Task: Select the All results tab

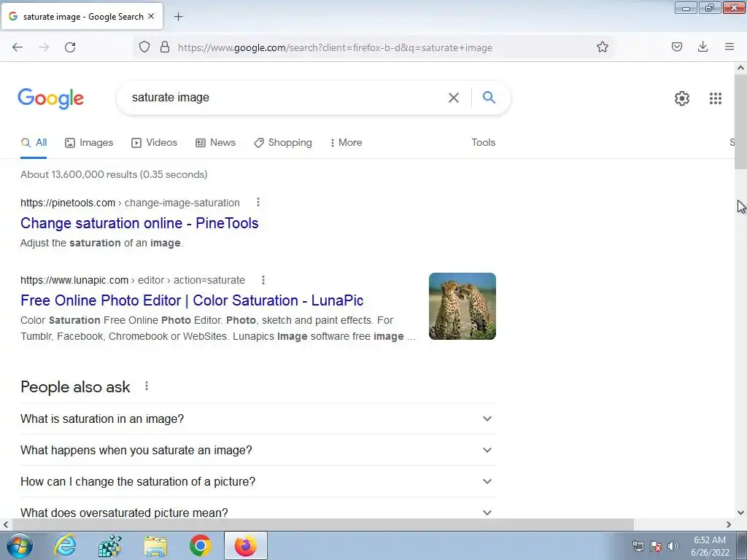Action: [34, 142]
